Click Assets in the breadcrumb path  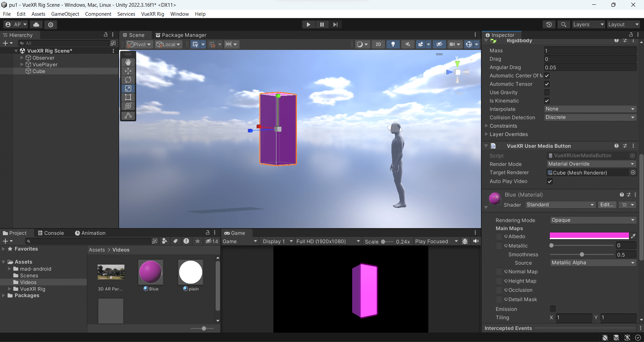click(x=97, y=250)
